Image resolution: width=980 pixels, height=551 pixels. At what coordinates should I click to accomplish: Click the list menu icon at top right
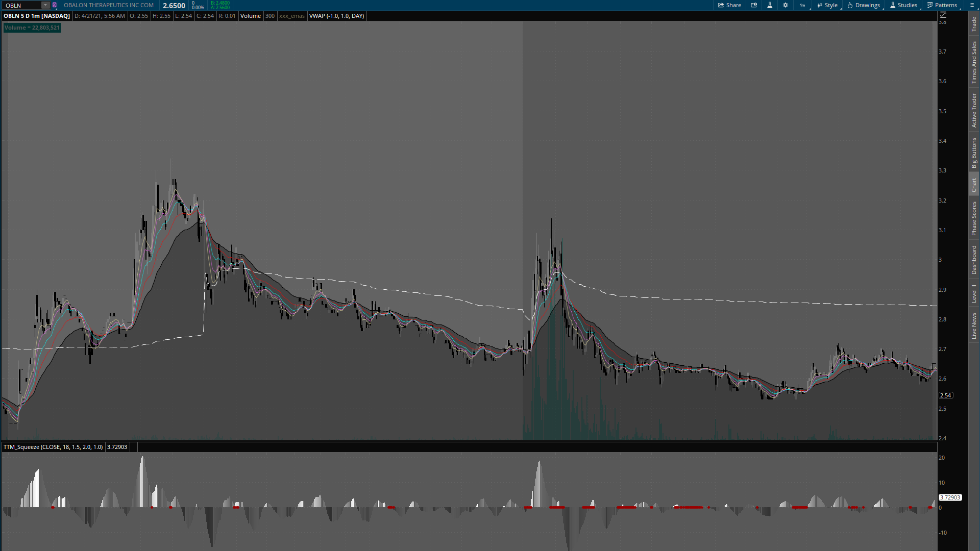point(972,5)
